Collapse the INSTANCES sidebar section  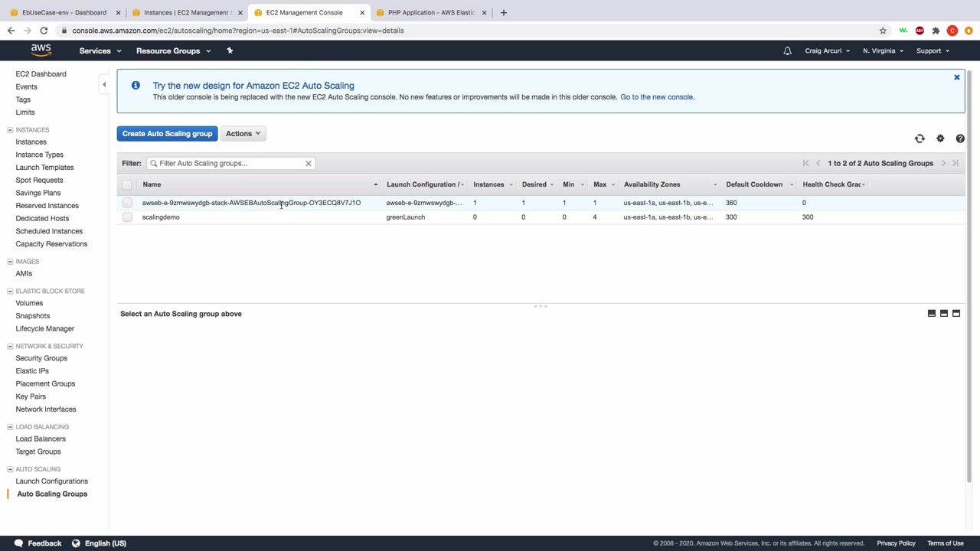coord(10,130)
